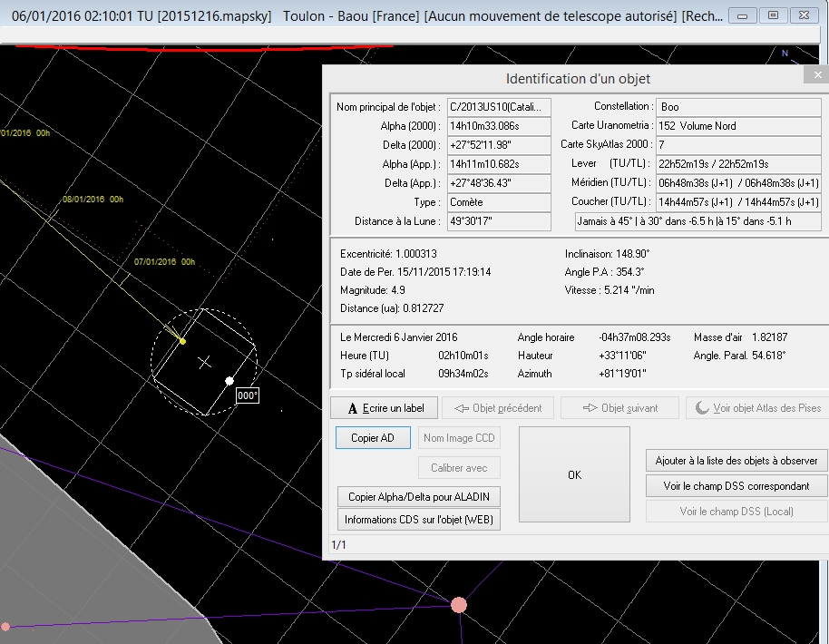829x644 pixels.
Task: Click the crosshair at field center
Action: point(205,362)
